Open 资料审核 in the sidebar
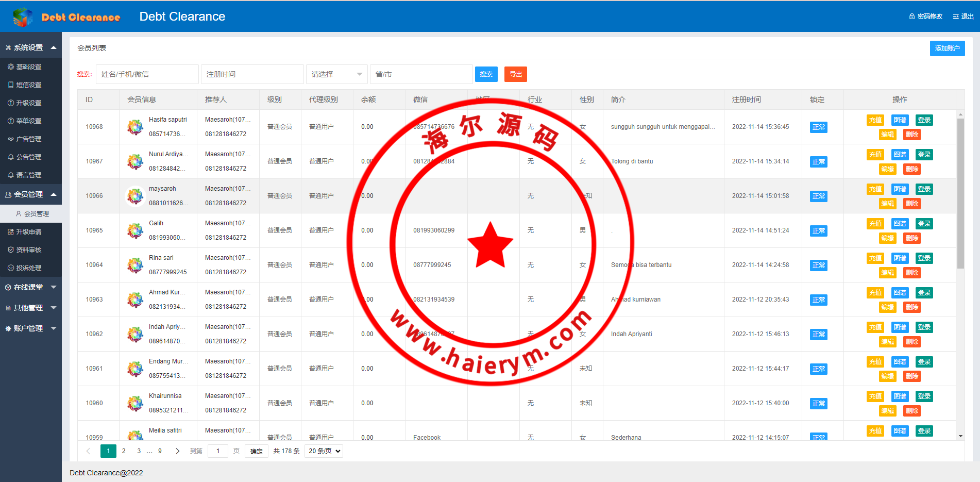Viewport: 980px width, 482px height. coord(29,250)
